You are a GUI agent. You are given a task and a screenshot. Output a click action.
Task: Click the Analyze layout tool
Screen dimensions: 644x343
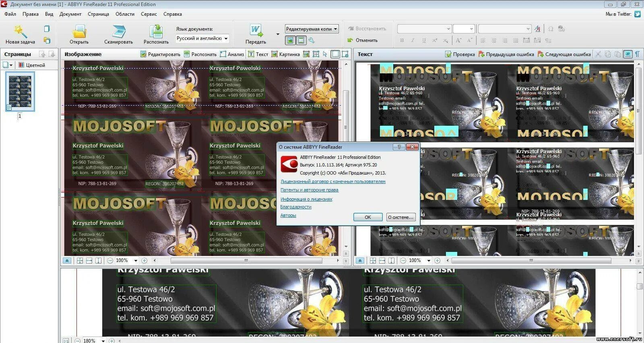232,54
